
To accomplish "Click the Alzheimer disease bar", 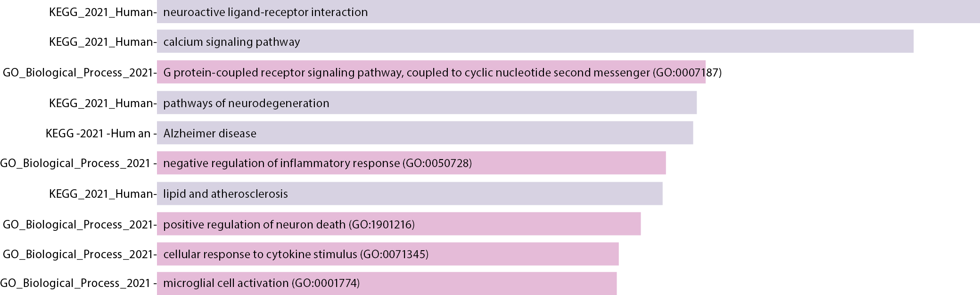I will (x=425, y=133).
